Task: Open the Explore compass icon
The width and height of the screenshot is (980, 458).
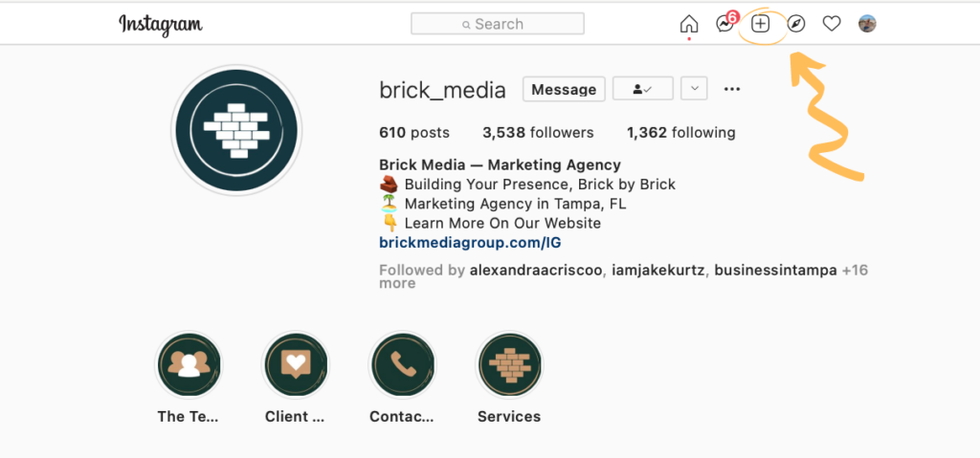Action: [x=795, y=24]
